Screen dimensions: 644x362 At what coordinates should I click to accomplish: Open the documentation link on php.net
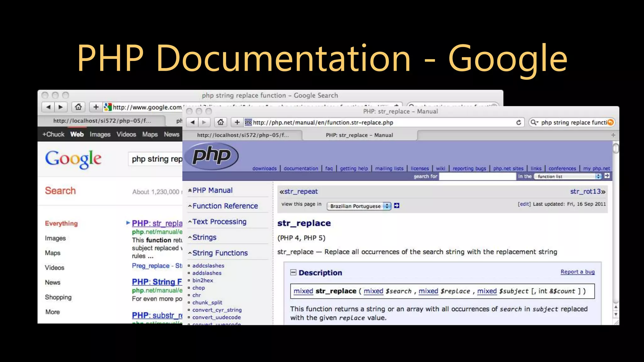tap(301, 168)
